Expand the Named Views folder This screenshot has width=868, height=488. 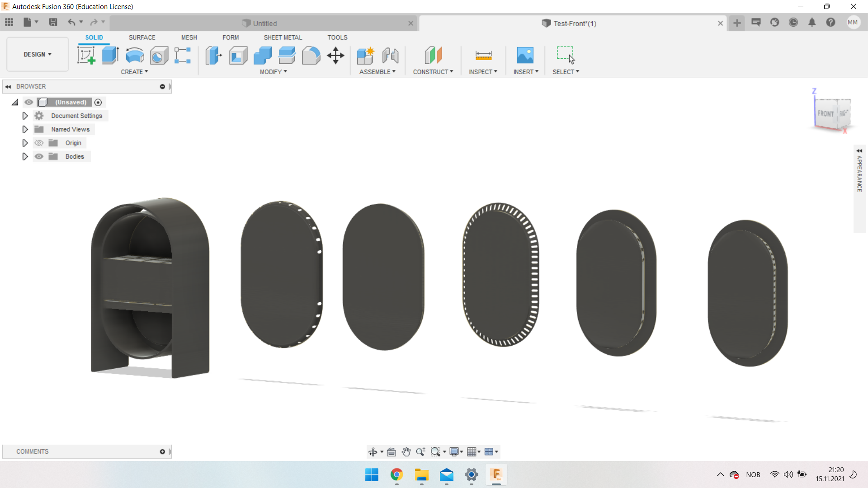[25, 129]
